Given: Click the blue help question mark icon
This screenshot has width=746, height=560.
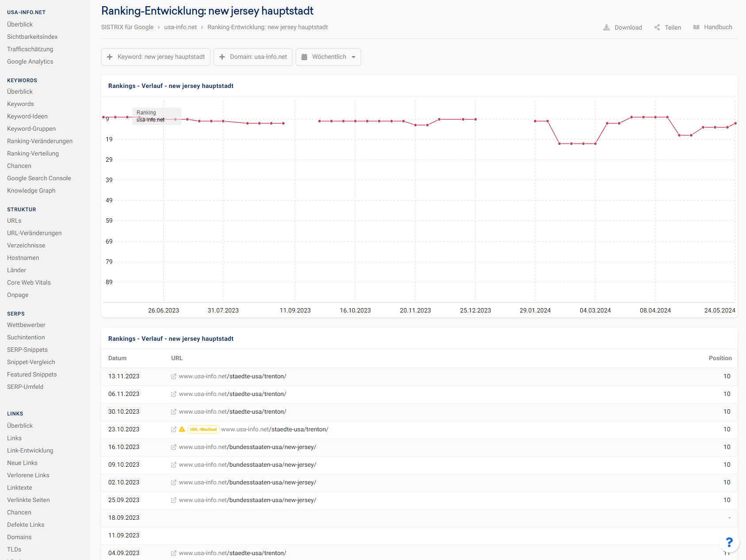Looking at the screenshot, I should [x=729, y=542].
